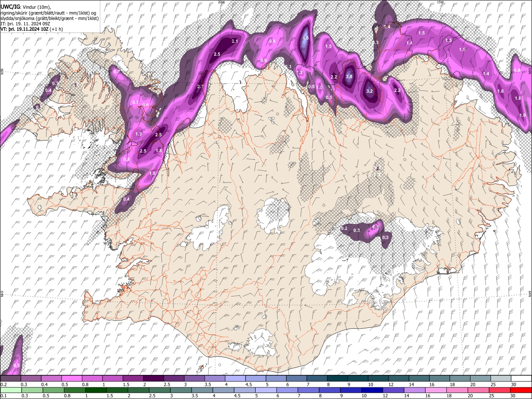Click the '20W' longitude label
Image resolution: width=532 pixels, height=399 pixels.
(x=221, y=2)
